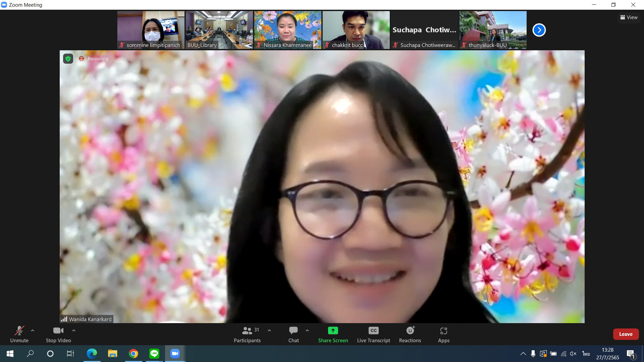Open the Chat panel
This screenshot has width=644, height=362.
pos(293,334)
